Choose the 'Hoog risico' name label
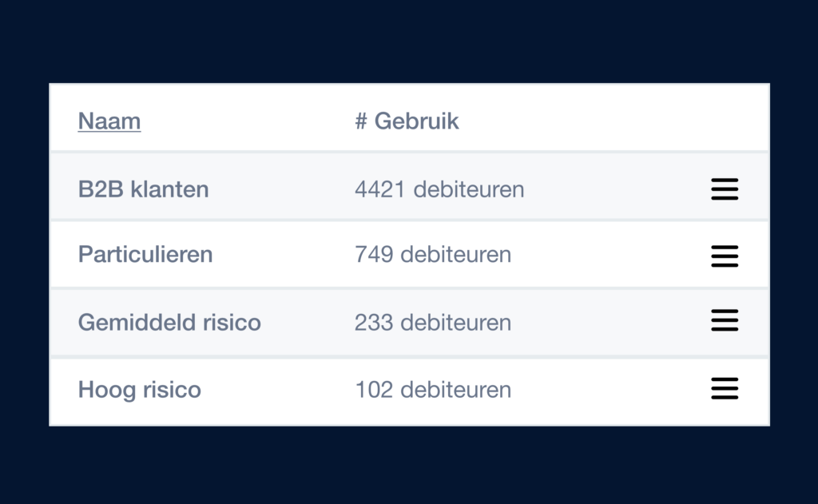Image resolution: width=818 pixels, height=504 pixels. [140, 390]
